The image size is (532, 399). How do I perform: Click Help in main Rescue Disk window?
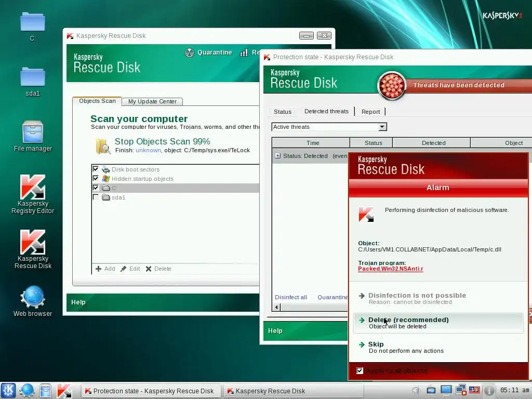pyautogui.click(x=78, y=302)
